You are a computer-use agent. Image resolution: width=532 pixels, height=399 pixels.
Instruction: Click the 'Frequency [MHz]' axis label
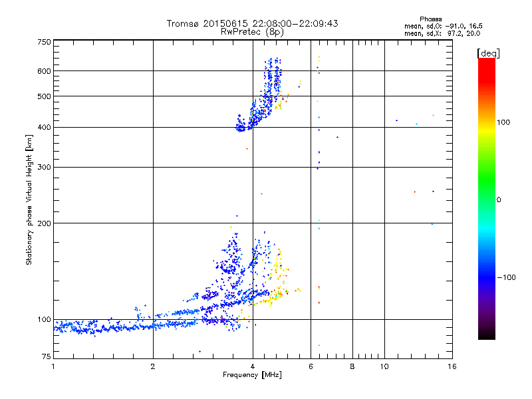pos(252,375)
